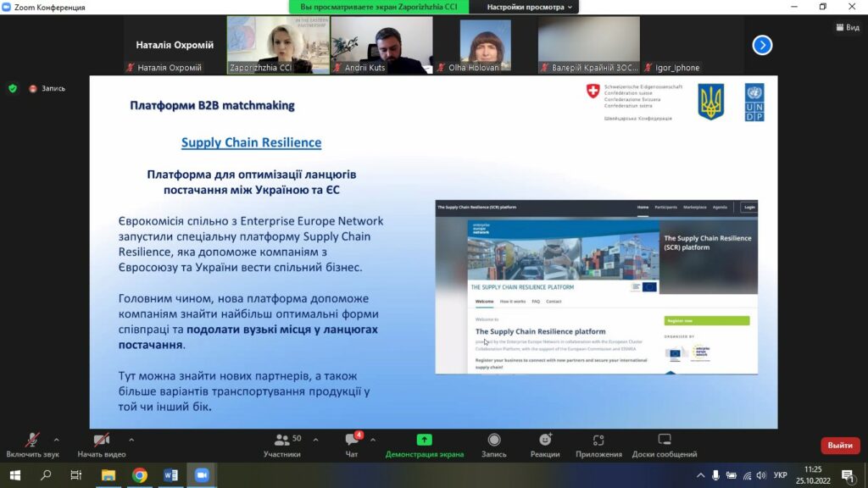This screenshot has height=488, width=868.
Task: Click red Запись recording indicator
Action: point(47,88)
